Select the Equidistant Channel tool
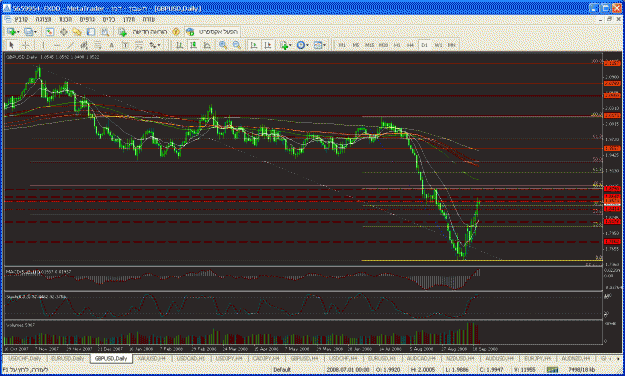The height and width of the screenshot is (376, 625). click(x=84, y=45)
